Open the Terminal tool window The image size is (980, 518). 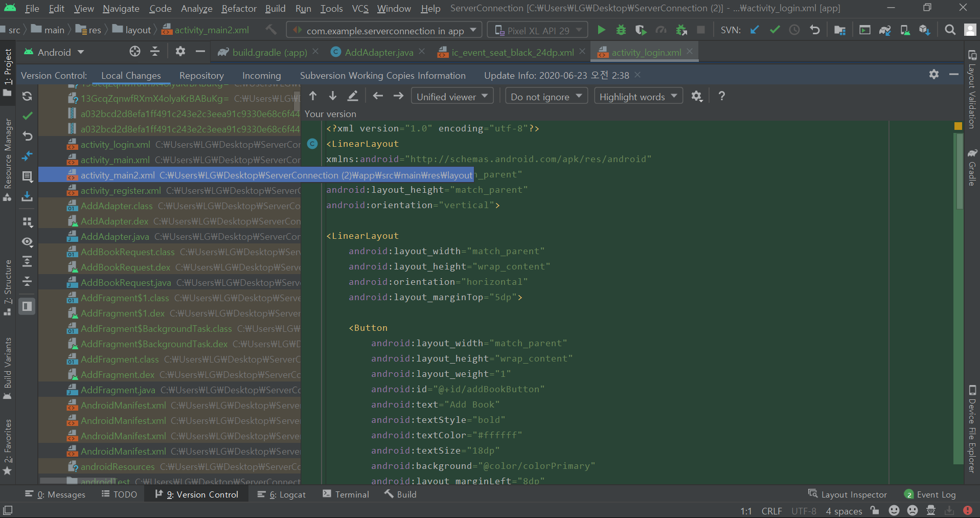(x=346, y=494)
